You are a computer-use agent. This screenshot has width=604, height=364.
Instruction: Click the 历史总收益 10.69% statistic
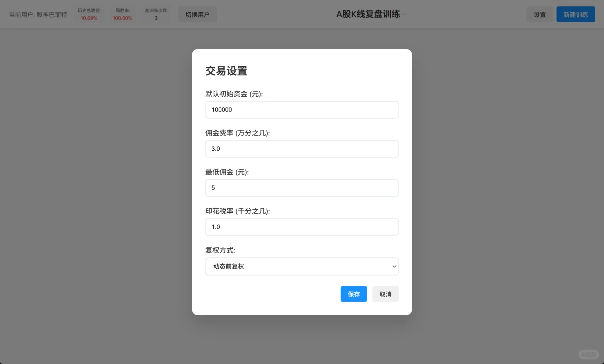[x=89, y=14]
